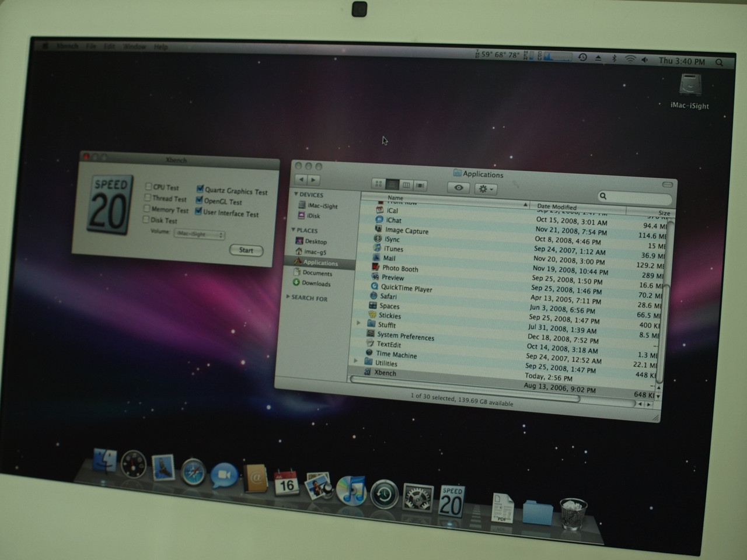Sort by the Size column header
Screen dimensions: 747x560
click(648, 212)
